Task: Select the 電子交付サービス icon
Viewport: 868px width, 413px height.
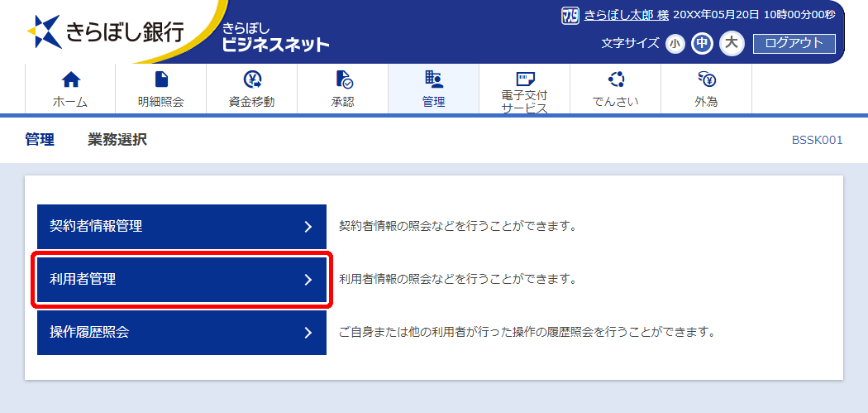Action: click(524, 78)
